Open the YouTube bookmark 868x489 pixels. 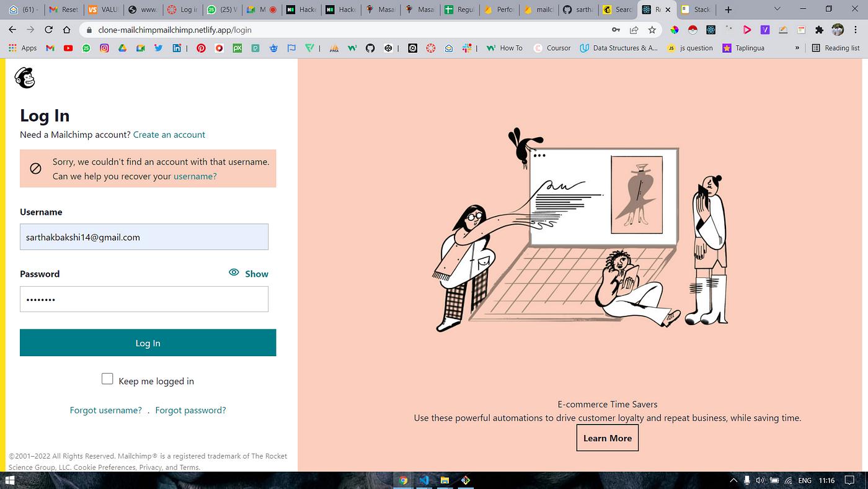tap(68, 48)
